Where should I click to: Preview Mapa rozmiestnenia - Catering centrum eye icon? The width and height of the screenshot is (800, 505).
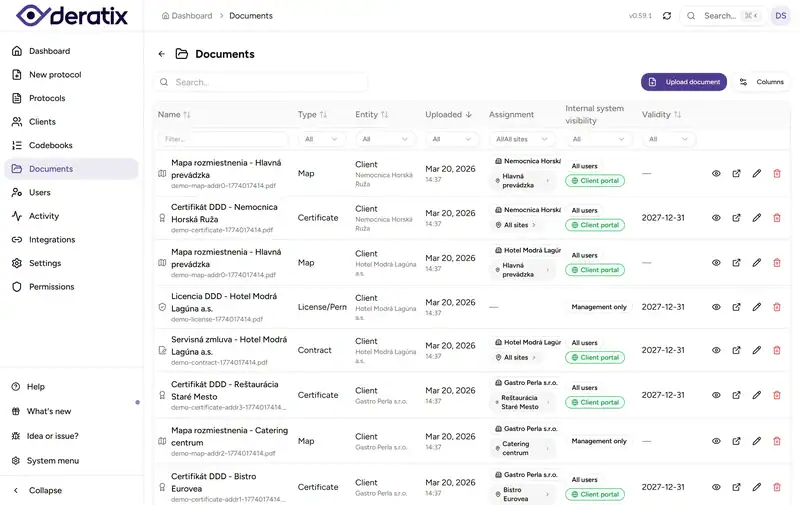point(716,441)
